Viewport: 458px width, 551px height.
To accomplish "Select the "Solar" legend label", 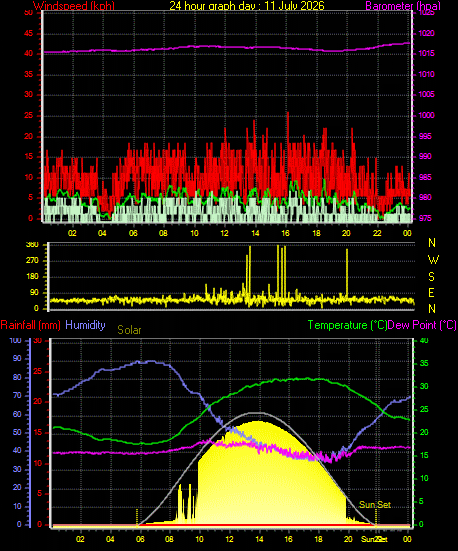I will tap(129, 330).
